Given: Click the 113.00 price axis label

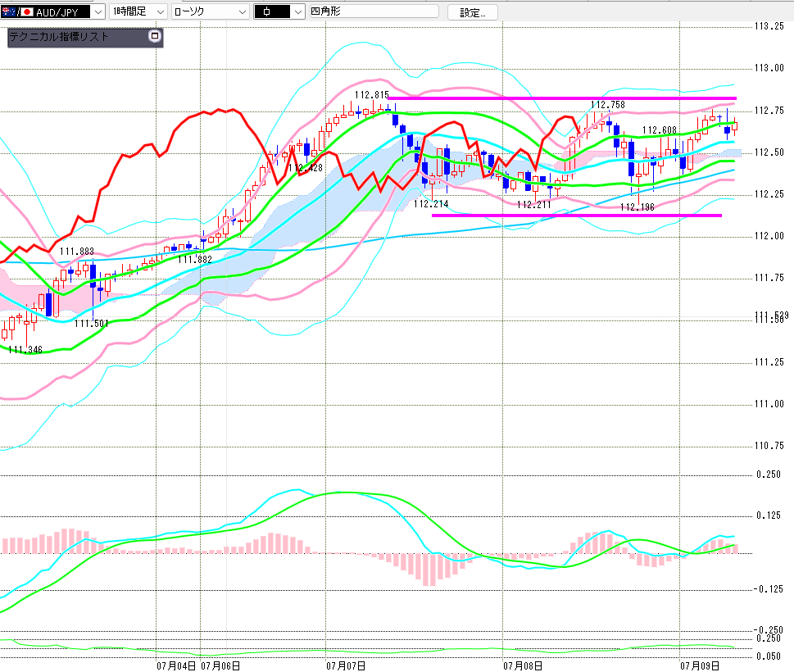Looking at the screenshot, I should tap(769, 68).
